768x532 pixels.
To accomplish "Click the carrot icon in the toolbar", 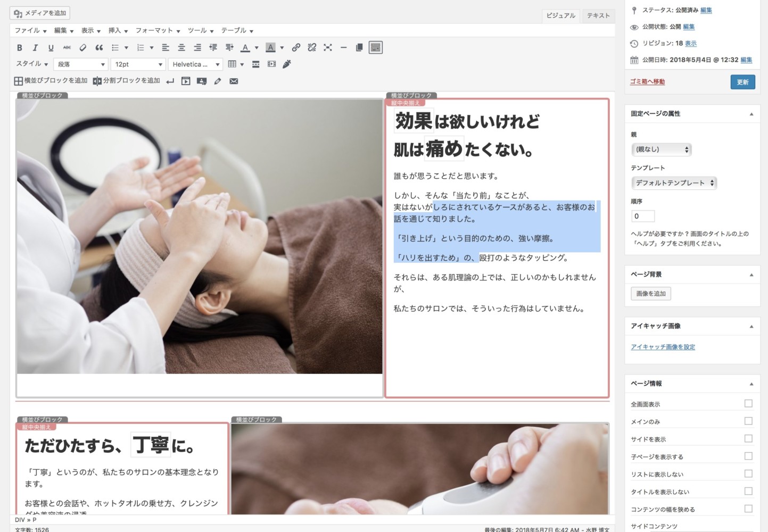I will coord(287,64).
